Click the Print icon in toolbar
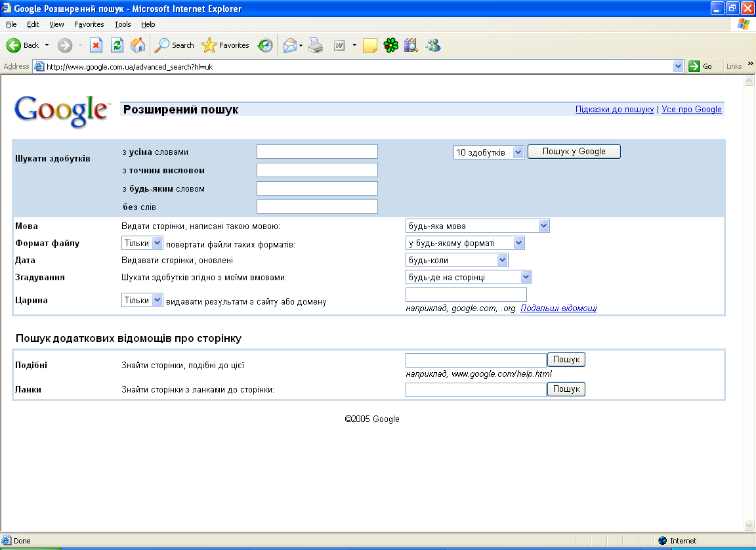 pos(316,45)
